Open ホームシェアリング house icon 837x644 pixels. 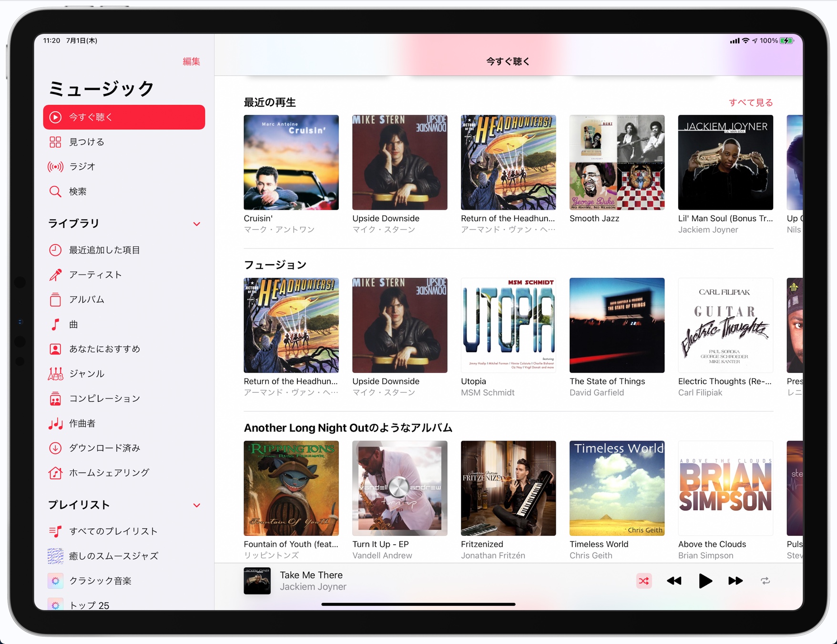click(x=55, y=473)
